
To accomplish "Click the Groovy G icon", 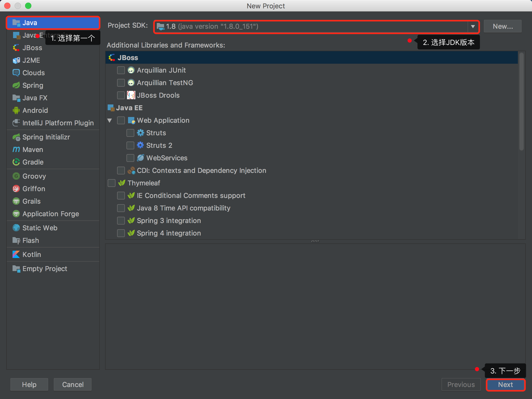I will click(x=16, y=176).
